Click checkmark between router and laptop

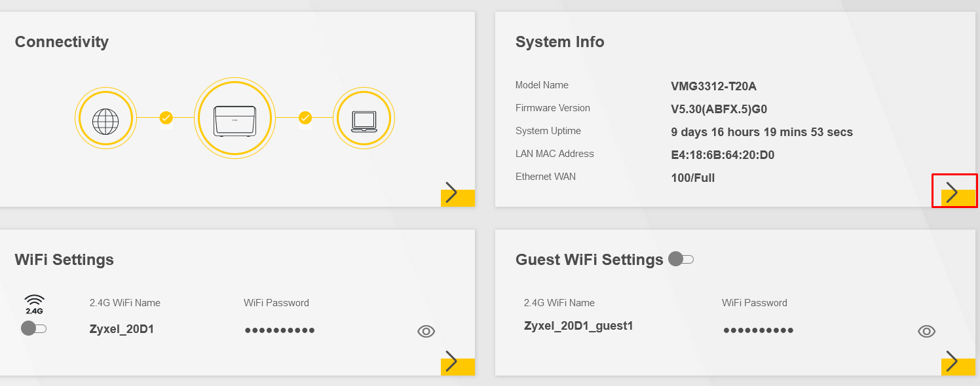click(305, 118)
